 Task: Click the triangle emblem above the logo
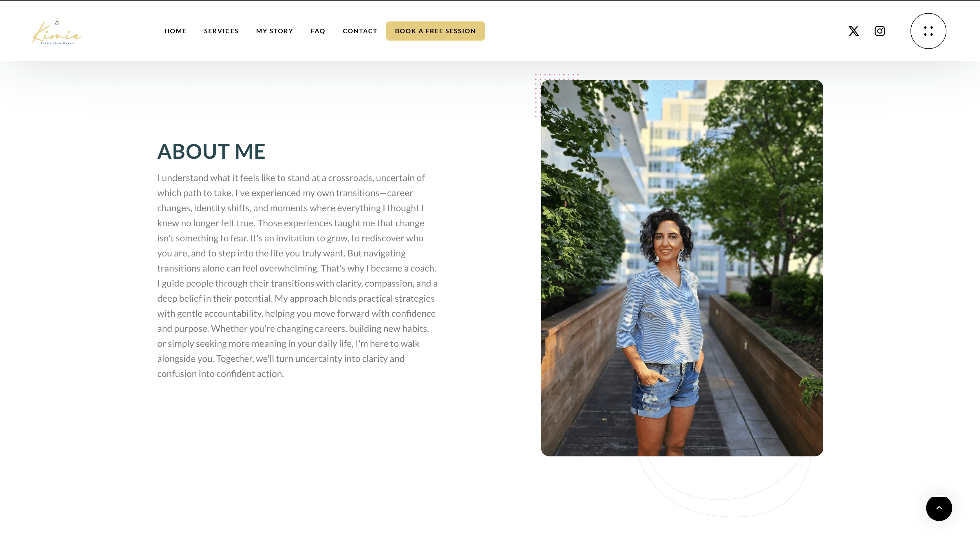click(57, 22)
